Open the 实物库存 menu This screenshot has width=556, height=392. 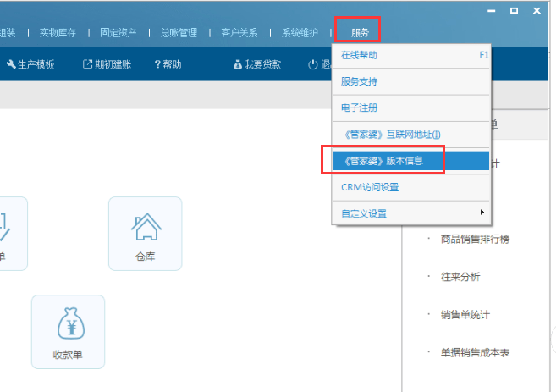[58, 33]
